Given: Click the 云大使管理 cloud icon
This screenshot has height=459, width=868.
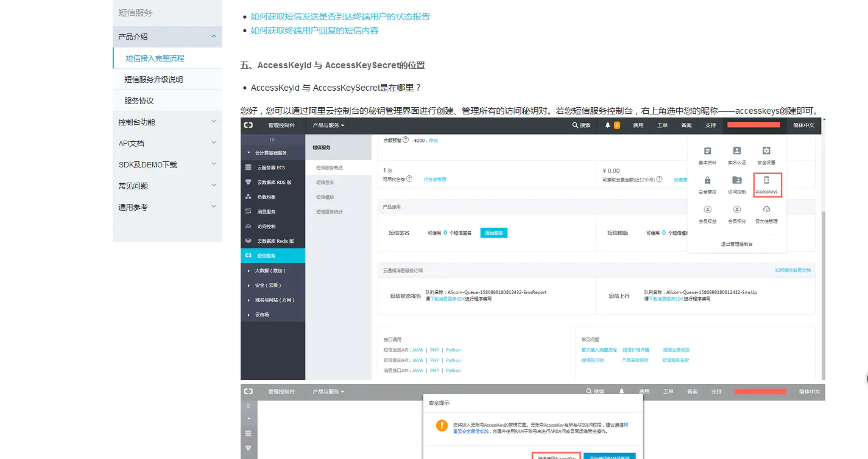Looking at the screenshot, I should tap(766, 209).
